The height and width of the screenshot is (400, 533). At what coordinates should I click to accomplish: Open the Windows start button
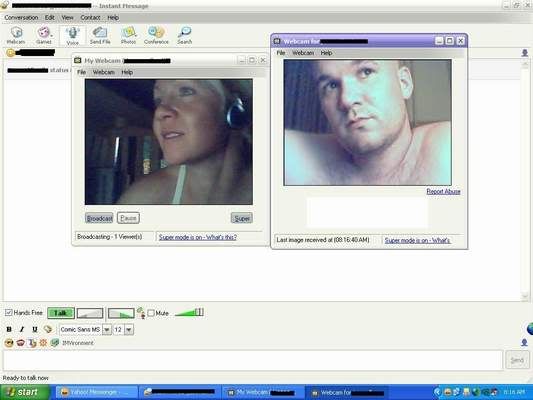pos(24,392)
